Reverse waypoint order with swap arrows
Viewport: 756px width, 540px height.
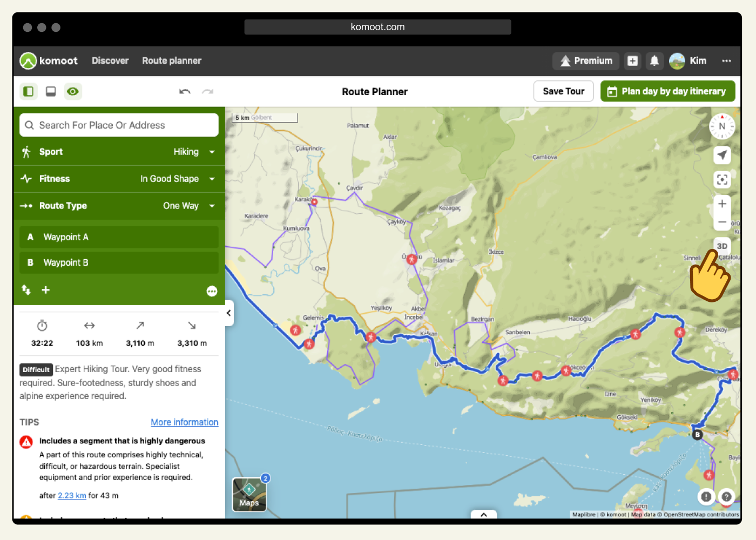click(x=26, y=290)
